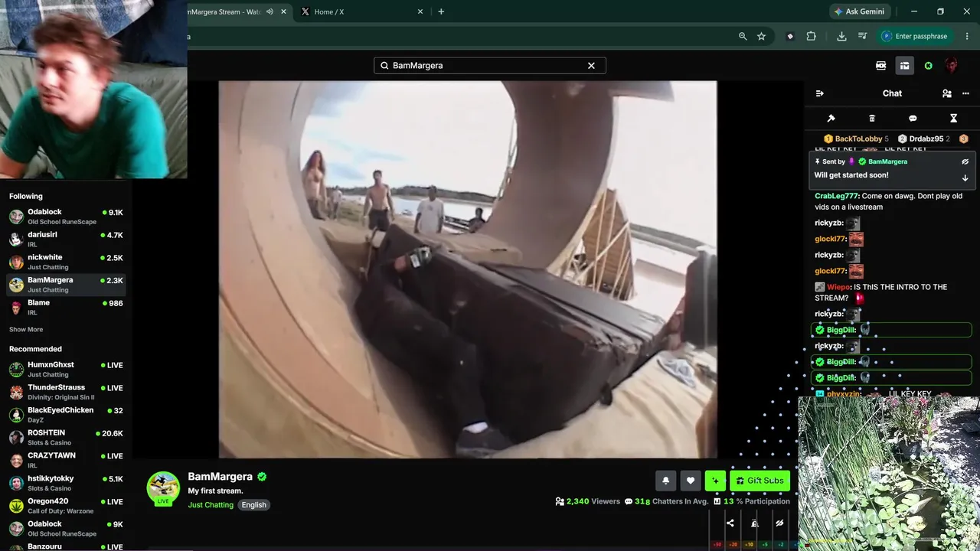Screen dimensions: 980x551
Task: Click the green sparkle subscribe button
Action: coord(715,481)
